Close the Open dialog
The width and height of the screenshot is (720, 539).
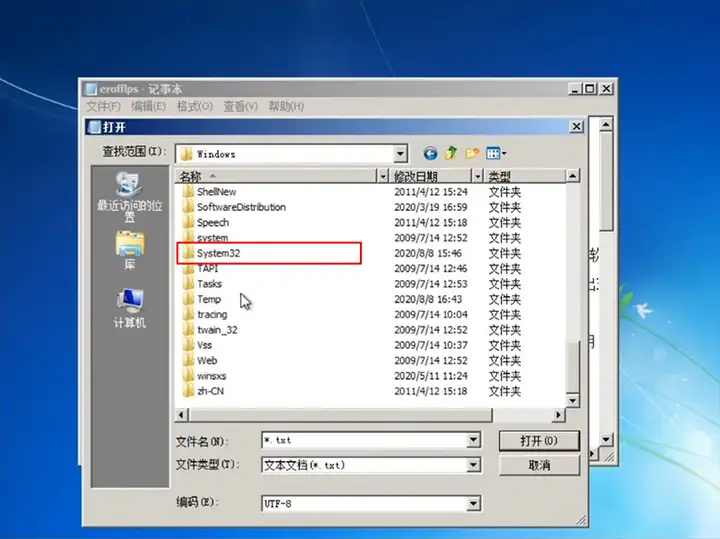(x=576, y=126)
